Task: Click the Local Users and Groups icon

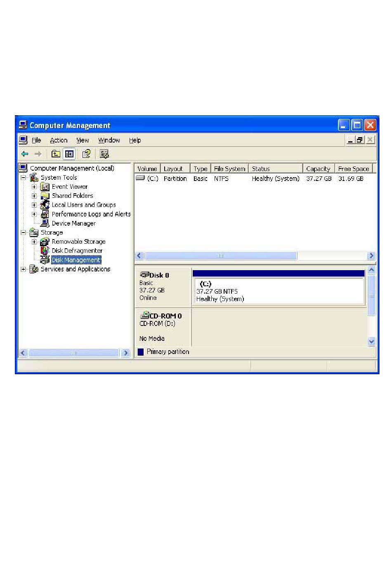Action: click(x=45, y=205)
